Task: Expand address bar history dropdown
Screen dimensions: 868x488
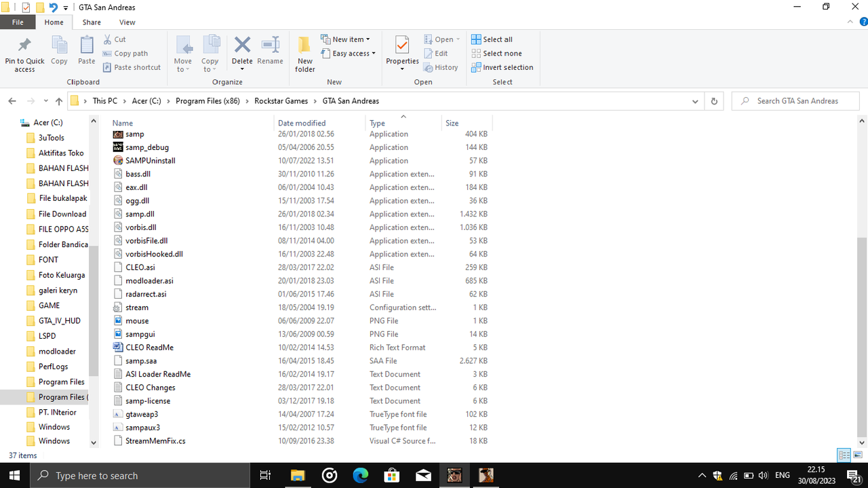Action: click(695, 101)
